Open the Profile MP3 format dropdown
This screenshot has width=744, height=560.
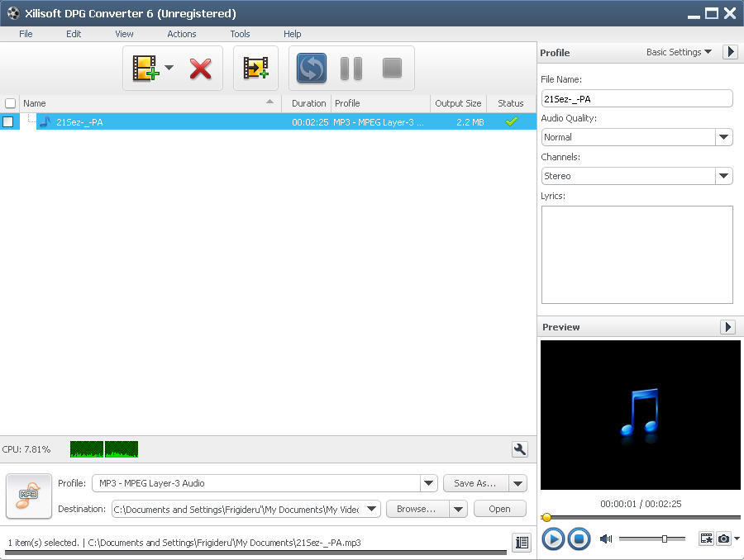[x=428, y=483]
